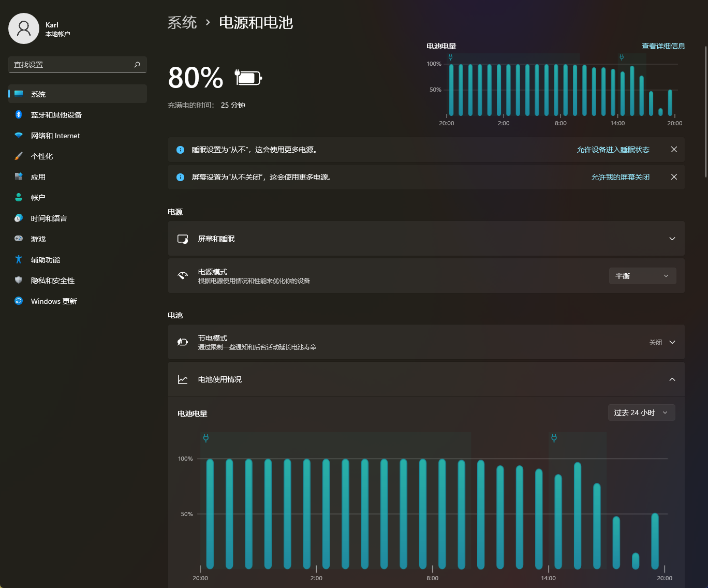Click the game controller icon for 游戏
The image size is (708, 588).
[x=19, y=239]
